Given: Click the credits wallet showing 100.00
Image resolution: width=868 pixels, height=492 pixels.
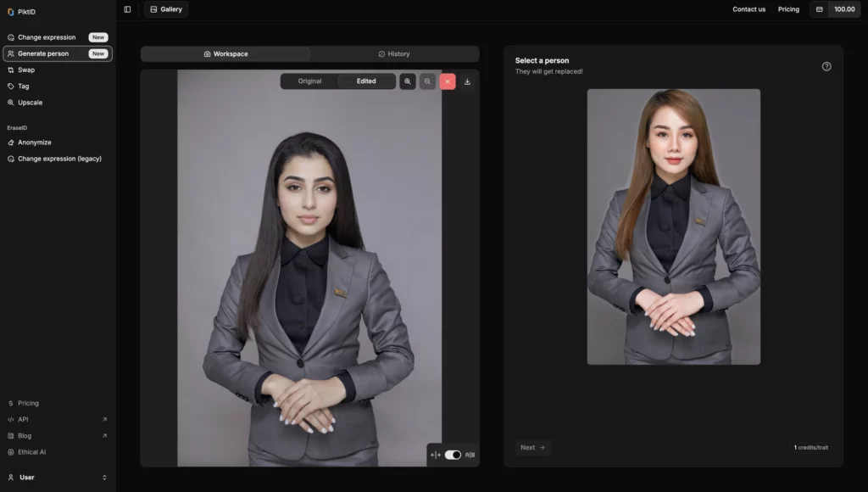Looking at the screenshot, I should [x=835, y=9].
